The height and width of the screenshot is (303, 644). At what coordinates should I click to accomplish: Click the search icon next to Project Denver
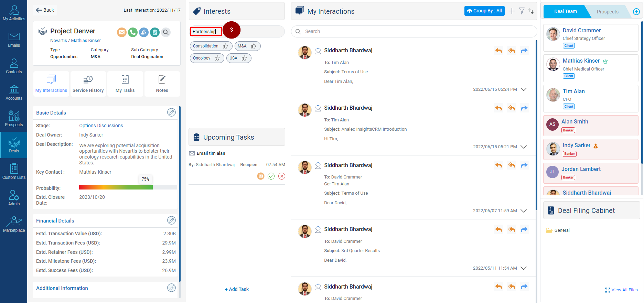coord(166,32)
